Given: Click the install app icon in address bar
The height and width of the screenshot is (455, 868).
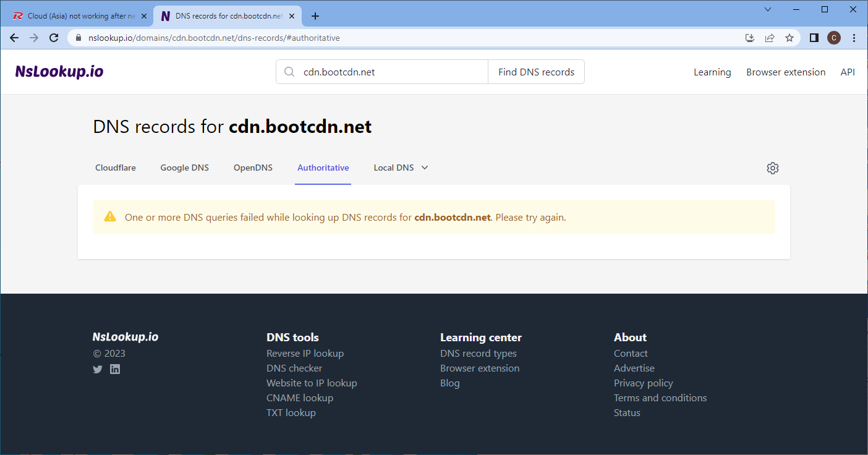Looking at the screenshot, I should click(x=750, y=38).
